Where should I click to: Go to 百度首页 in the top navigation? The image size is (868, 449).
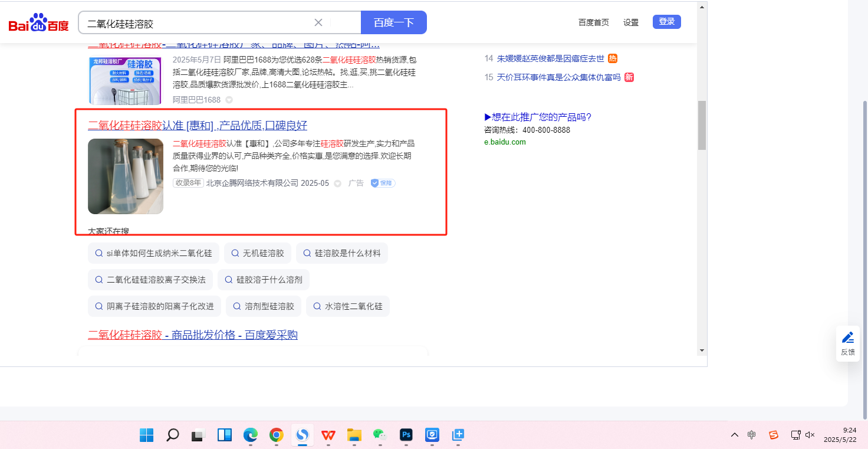tap(593, 22)
